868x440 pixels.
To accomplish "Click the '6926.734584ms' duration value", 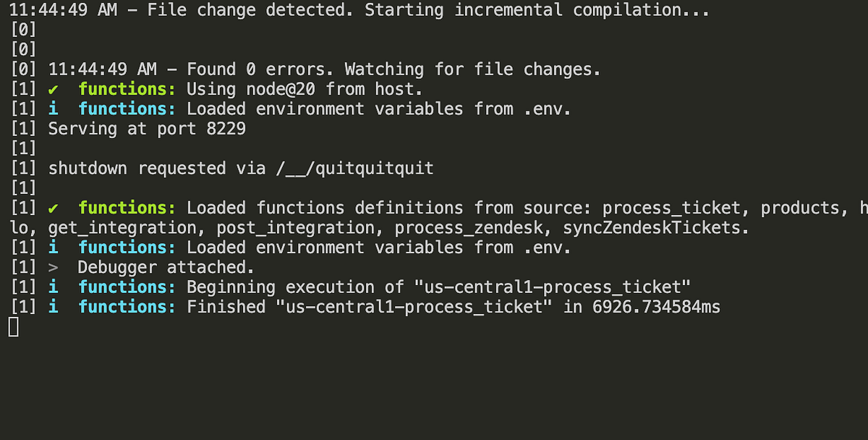I will pyautogui.click(x=656, y=307).
